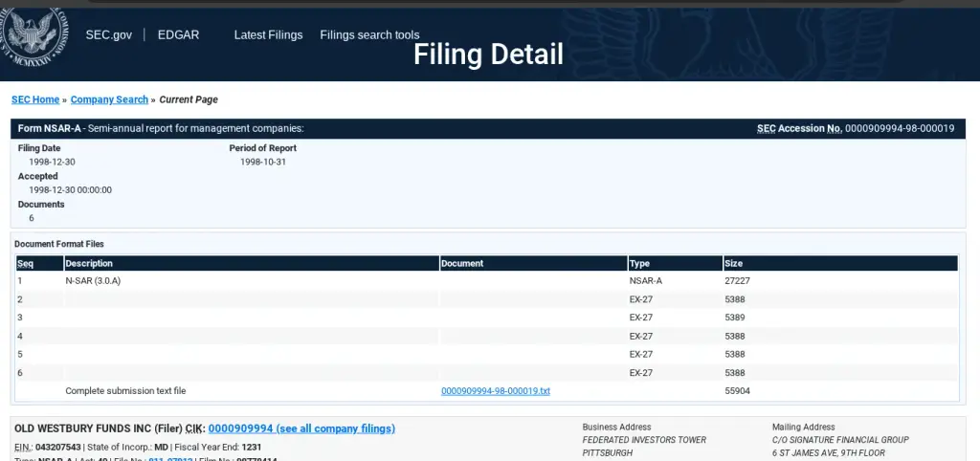
Task: Select the SEC Accession No. 0000909994-98-000019 text
Action: 856,129
